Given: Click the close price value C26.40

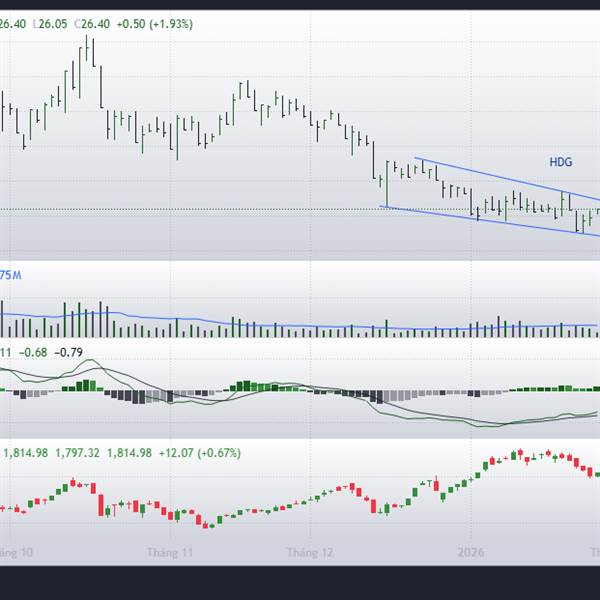Looking at the screenshot, I should tap(92, 24).
